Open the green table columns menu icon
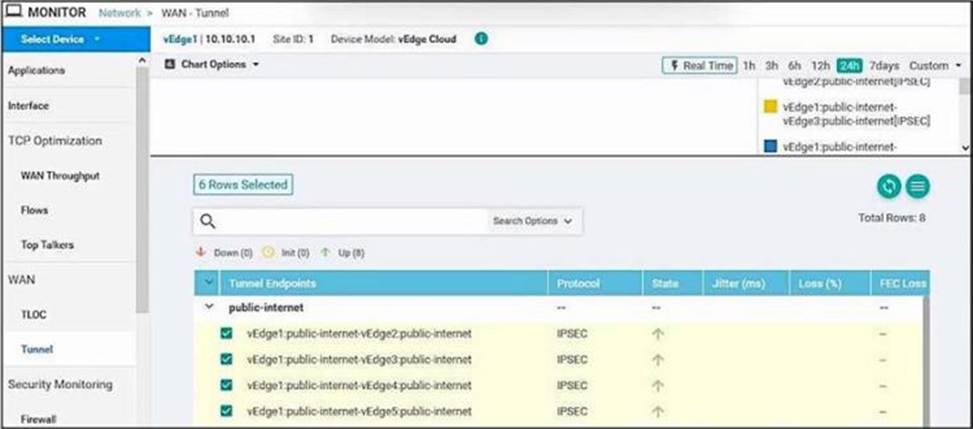Viewport: 973px width, 429px height. tap(917, 186)
